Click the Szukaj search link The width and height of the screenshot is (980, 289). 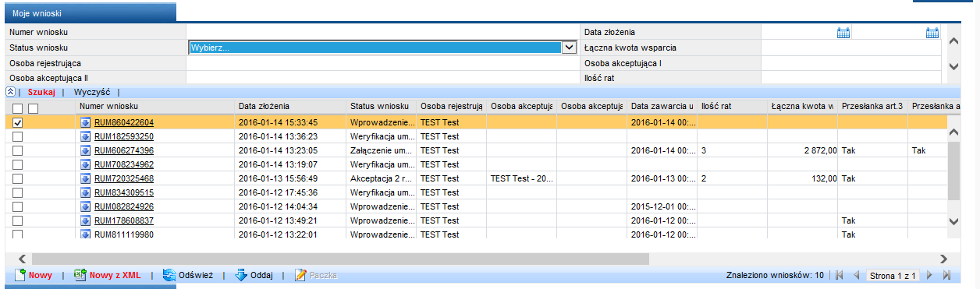(x=41, y=91)
